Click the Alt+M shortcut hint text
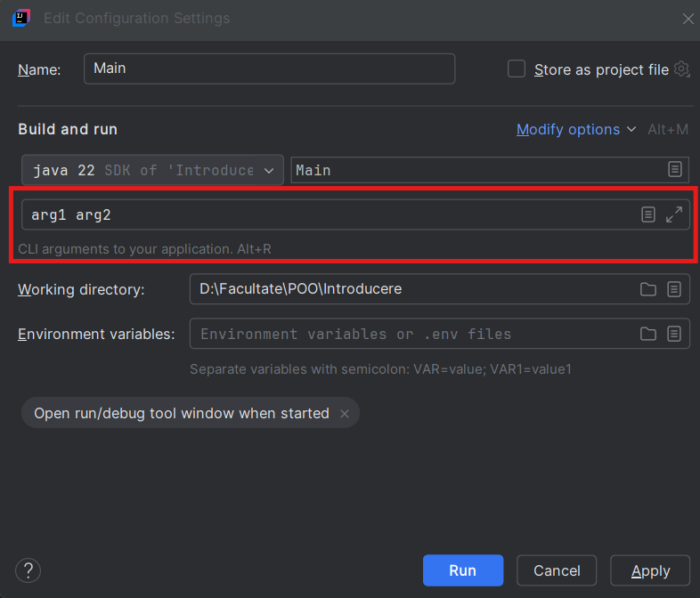The width and height of the screenshot is (700, 598). (668, 129)
